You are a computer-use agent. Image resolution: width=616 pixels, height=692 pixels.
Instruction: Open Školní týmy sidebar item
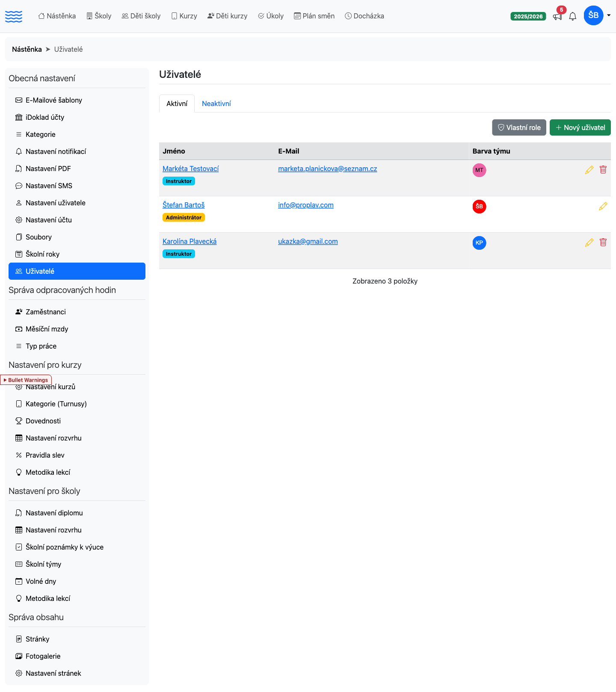[77, 564]
